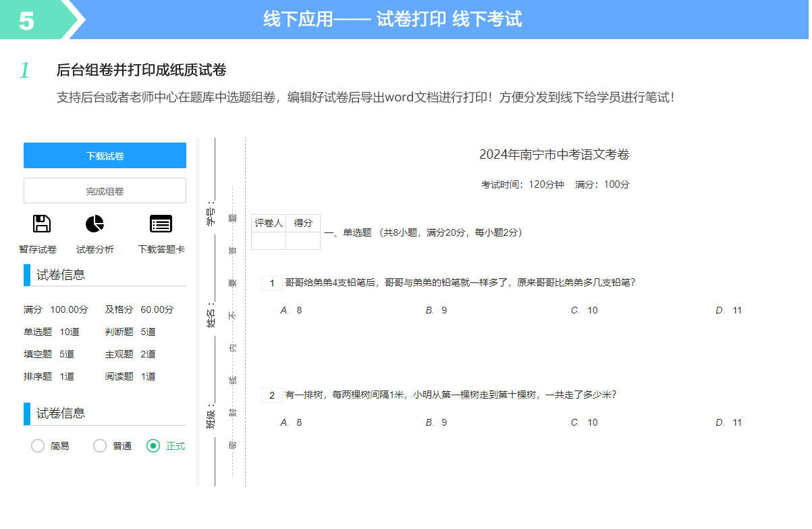The height and width of the screenshot is (529, 812).
Task: Click 判断题 5道 entry
Action: coord(130,332)
